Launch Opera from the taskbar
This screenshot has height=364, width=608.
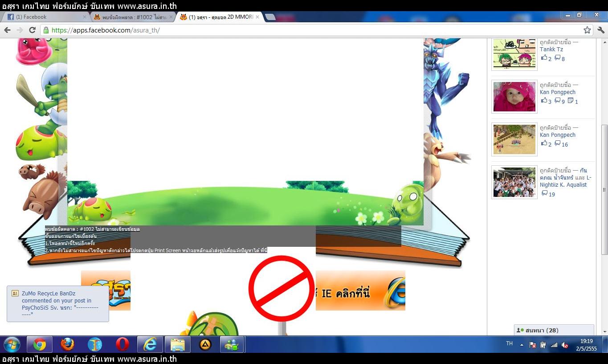122,344
